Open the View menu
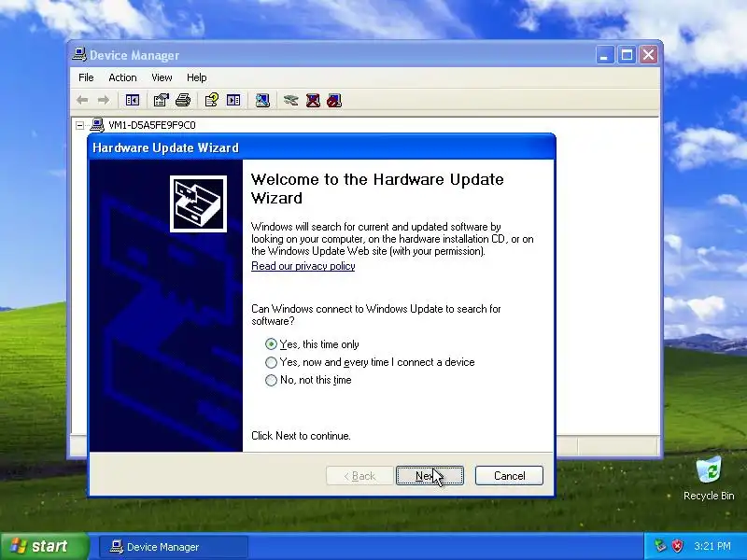This screenshot has height=560, width=747. [x=162, y=77]
